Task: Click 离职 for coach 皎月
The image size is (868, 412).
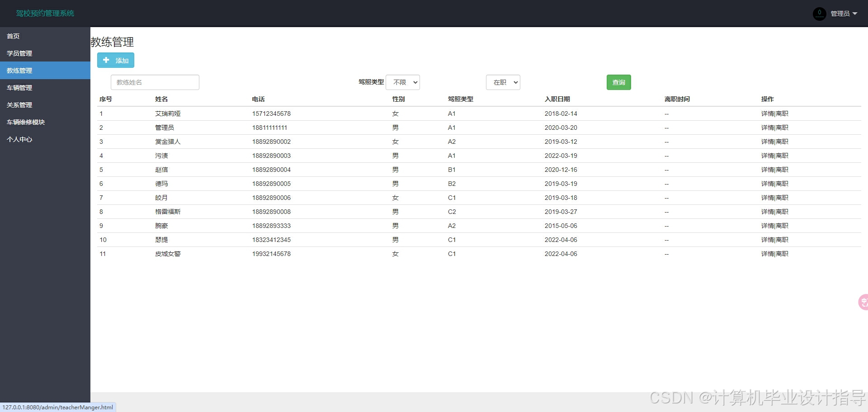Action: click(x=782, y=198)
